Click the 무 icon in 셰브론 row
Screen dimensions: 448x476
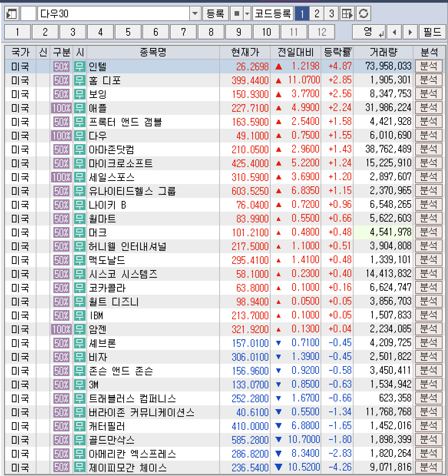[79, 343]
